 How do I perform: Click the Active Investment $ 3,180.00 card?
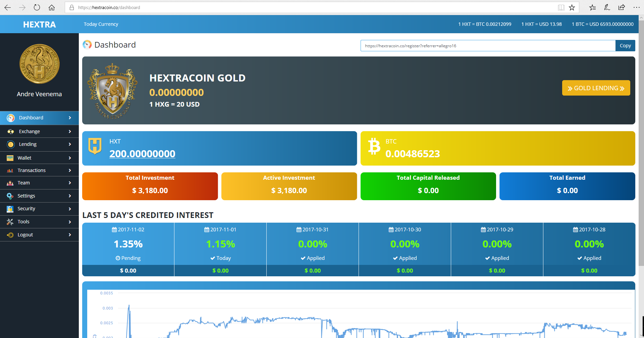[x=289, y=186]
